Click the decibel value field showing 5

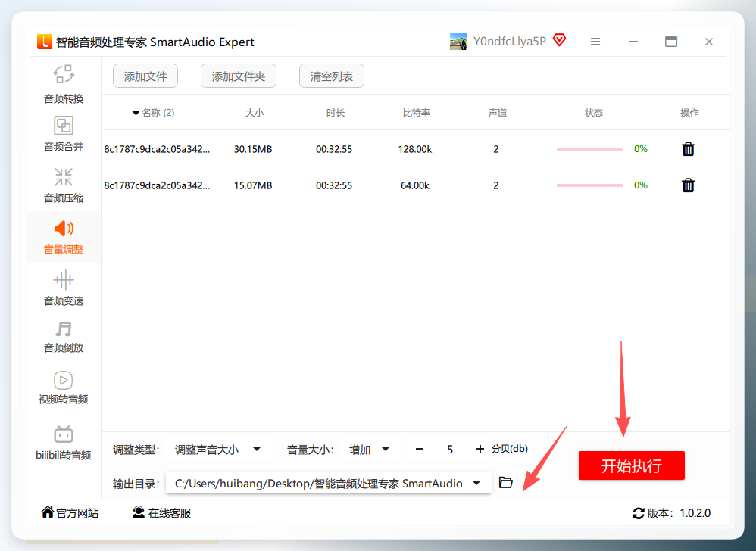tap(450, 450)
